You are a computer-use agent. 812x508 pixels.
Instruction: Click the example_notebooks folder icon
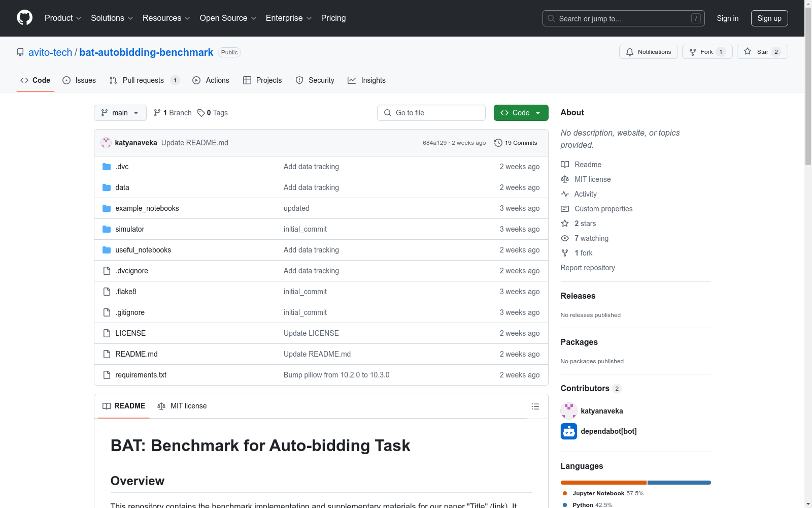pyautogui.click(x=107, y=208)
